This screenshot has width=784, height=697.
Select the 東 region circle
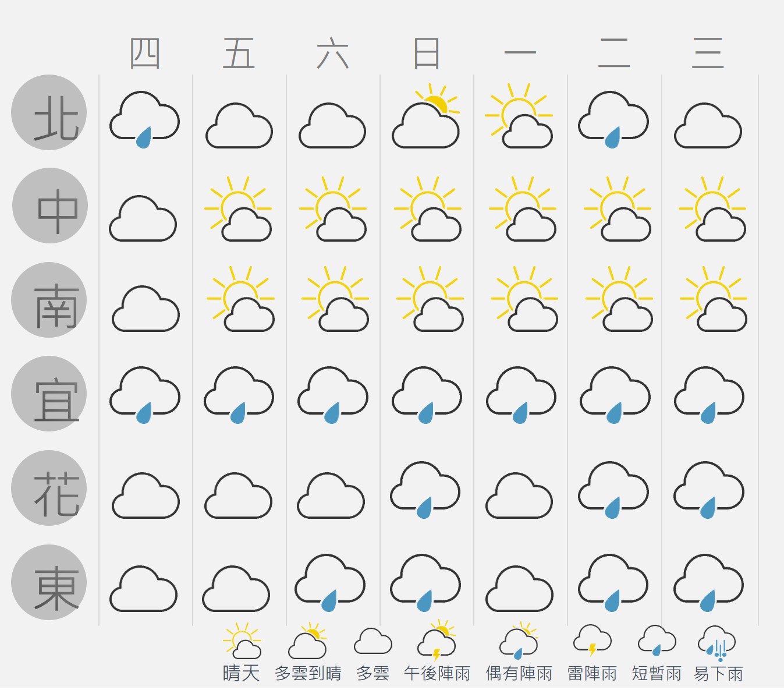click(x=49, y=582)
